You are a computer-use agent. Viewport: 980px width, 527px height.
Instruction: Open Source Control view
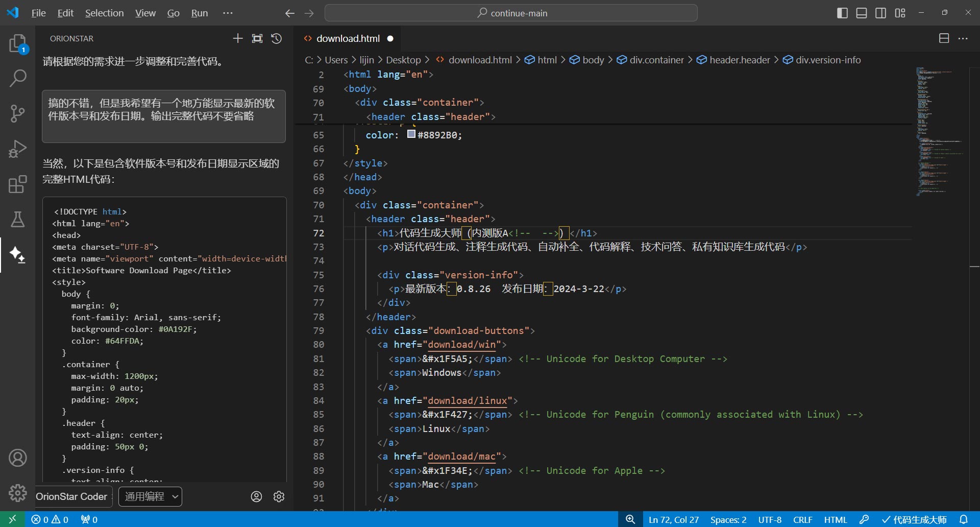coord(18,113)
